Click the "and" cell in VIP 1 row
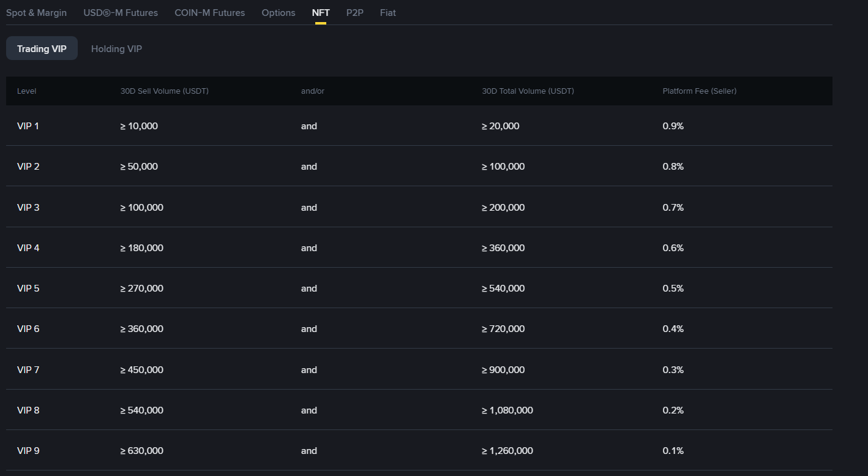 pos(309,126)
